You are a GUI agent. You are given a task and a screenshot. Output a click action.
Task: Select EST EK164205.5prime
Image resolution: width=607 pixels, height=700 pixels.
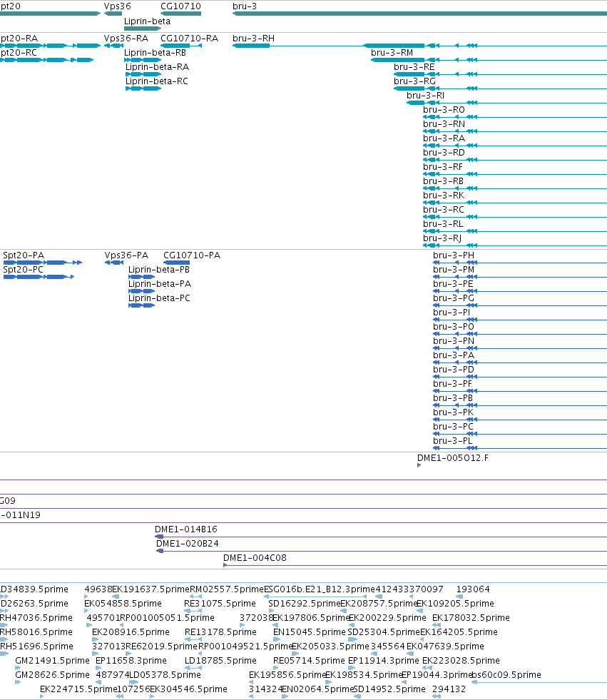[x=459, y=632]
